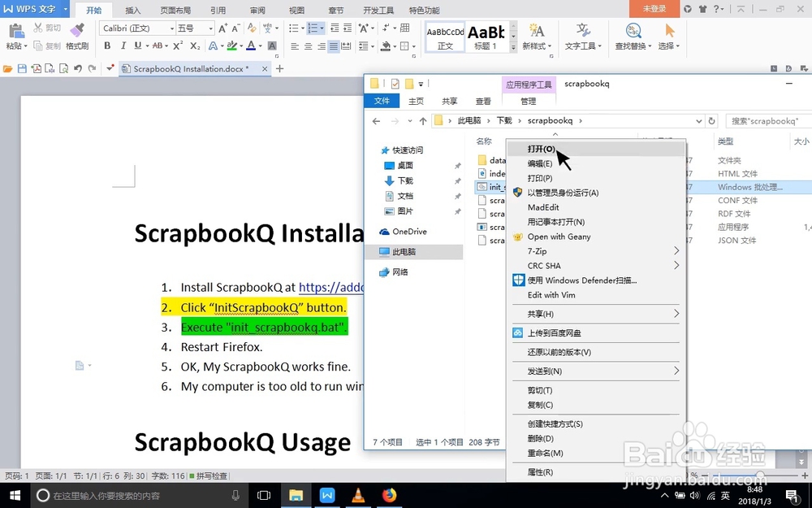The width and height of the screenshot is (812, 508).
Task: Click the undo arrow icon
Action: (x=78, y=68)
